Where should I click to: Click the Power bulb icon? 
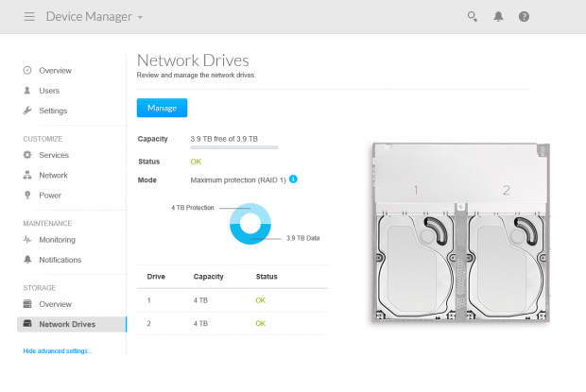click(27, 195)
